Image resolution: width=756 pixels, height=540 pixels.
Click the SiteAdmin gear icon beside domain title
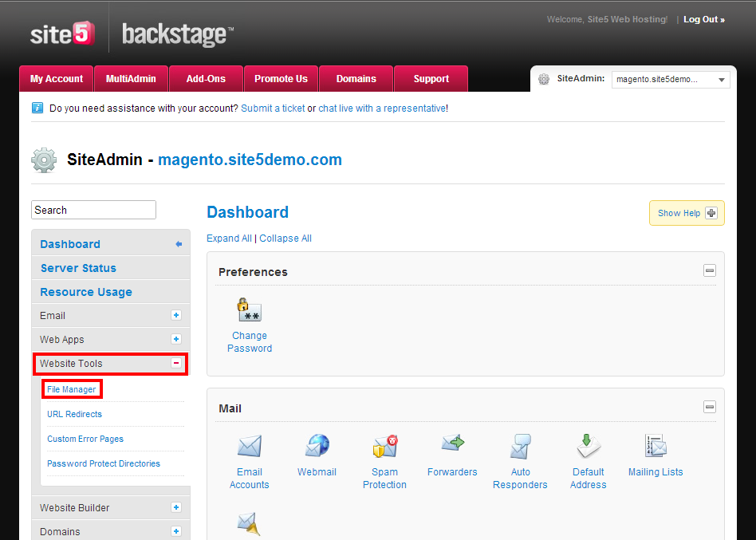click(x=44, y=160)
